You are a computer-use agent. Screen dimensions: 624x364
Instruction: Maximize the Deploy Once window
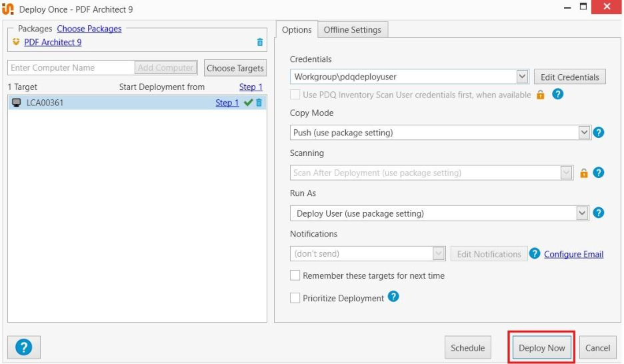pyautogui.click(x=583, y=7)
